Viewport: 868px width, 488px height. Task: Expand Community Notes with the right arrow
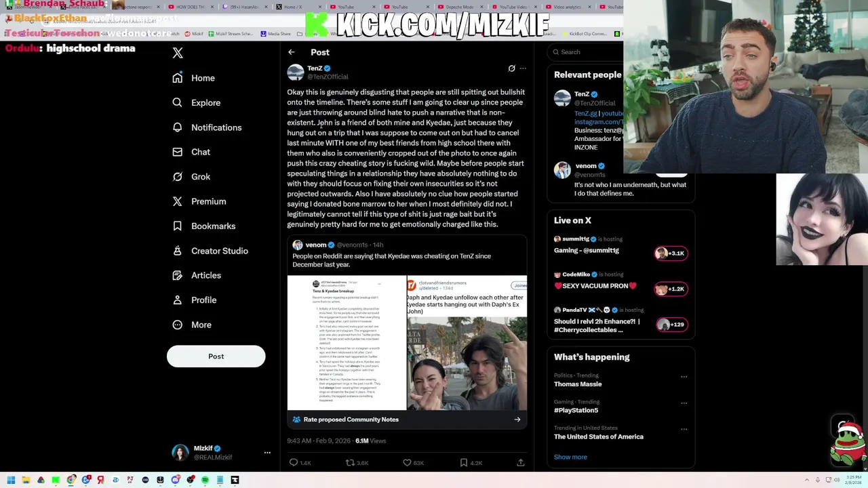point(517,420)
